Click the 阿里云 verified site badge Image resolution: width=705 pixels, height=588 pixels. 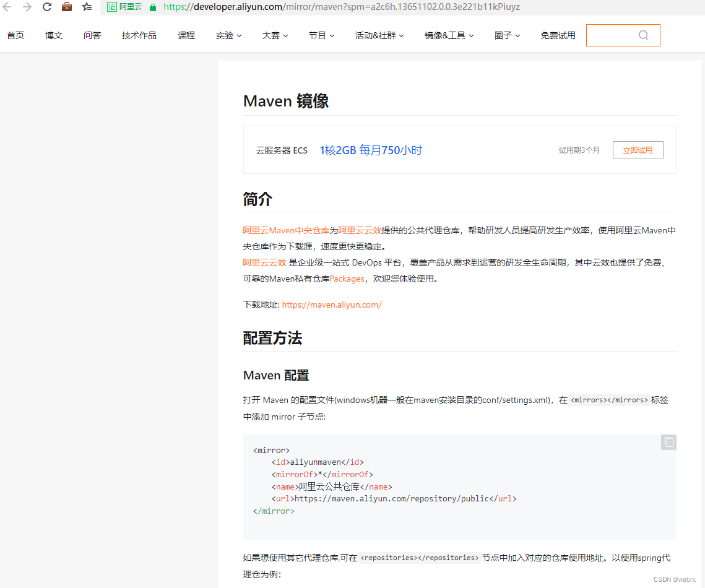point(124,7)
